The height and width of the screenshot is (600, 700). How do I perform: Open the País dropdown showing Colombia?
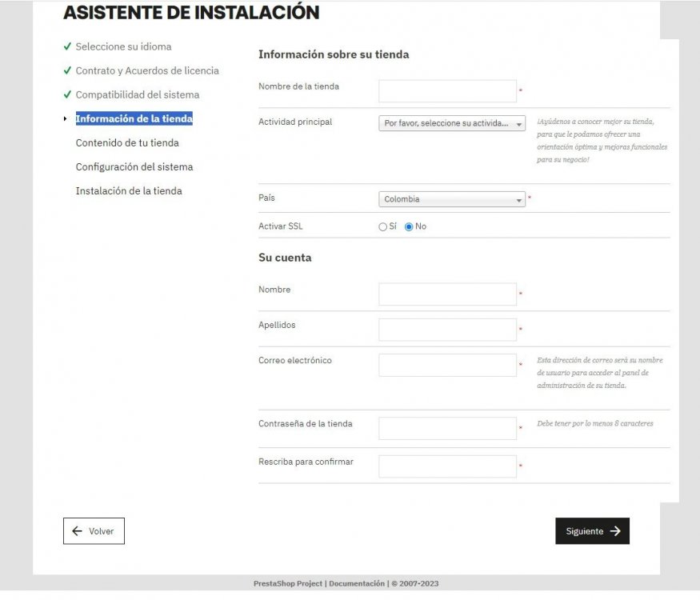coord(452,198)
